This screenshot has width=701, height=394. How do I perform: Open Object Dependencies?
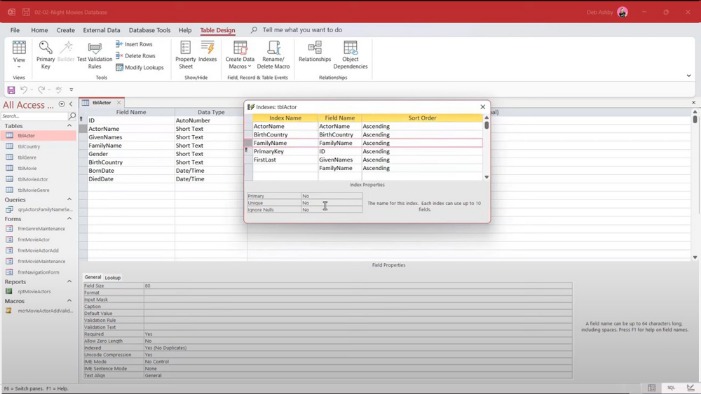pos(350,54)
